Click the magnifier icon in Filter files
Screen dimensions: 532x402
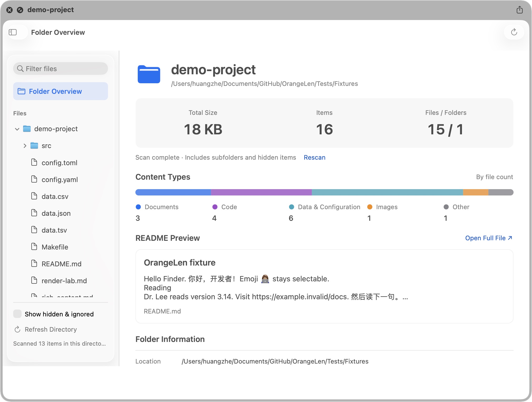[20, 69]
